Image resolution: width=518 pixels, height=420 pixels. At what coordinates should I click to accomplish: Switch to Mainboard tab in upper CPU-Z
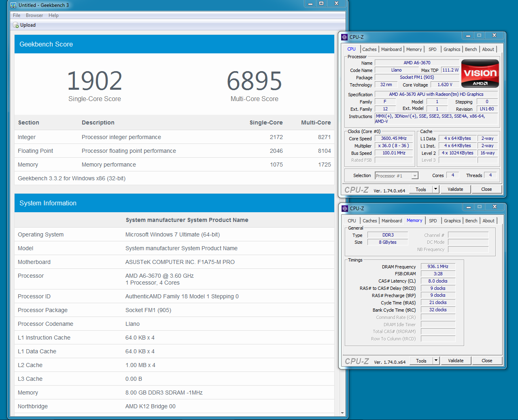click(x=391, y=49)
